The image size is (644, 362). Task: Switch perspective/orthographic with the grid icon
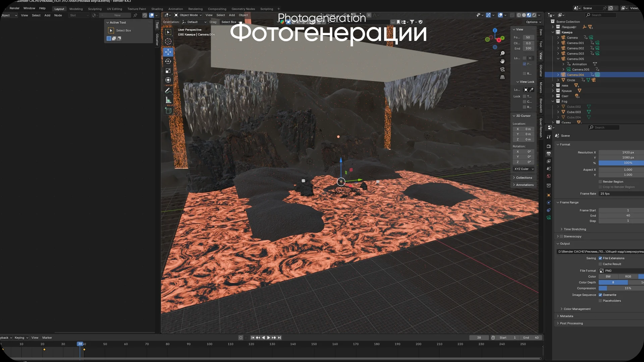pyautogui.click(x=502, y=77)
